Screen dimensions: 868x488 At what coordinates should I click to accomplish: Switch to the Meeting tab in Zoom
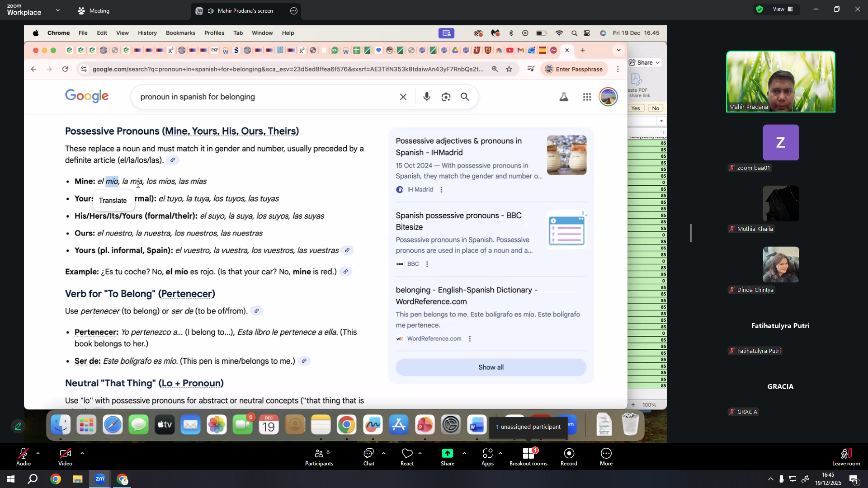94,11
